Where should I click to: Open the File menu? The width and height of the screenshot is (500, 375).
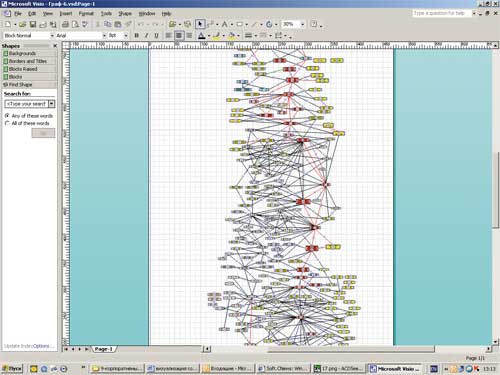click(x=18, y=14)
